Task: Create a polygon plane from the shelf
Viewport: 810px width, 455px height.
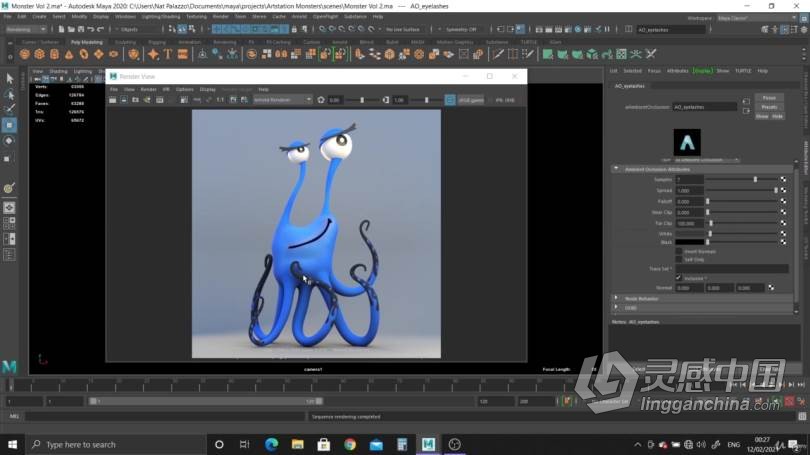Action: pyautogui.click(x=99, y=54)
